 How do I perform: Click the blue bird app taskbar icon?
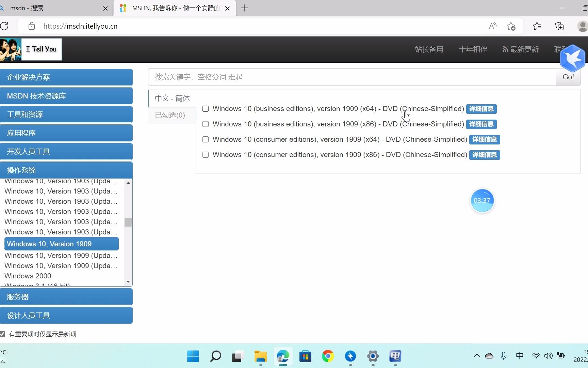click(350, 356)
